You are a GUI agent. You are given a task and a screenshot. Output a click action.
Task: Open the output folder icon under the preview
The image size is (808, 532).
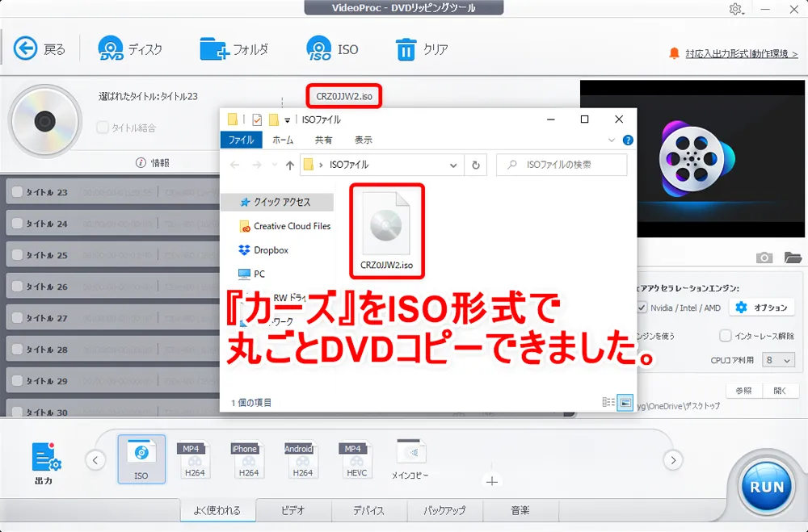click(793, 257)
